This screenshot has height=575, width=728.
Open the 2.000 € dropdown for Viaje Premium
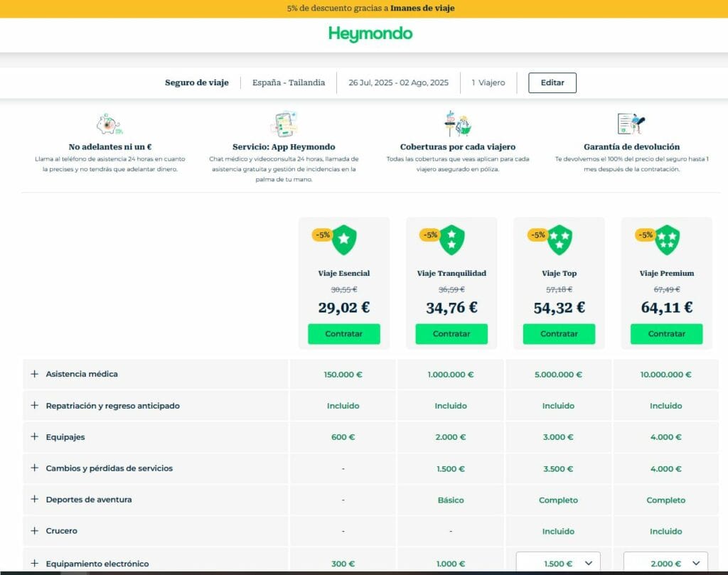(665, 562)
